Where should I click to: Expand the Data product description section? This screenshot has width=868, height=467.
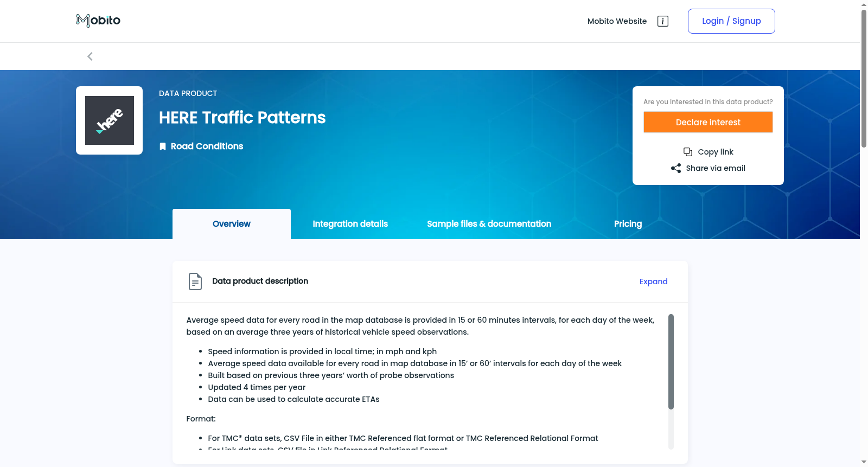(x=654, y=282)
